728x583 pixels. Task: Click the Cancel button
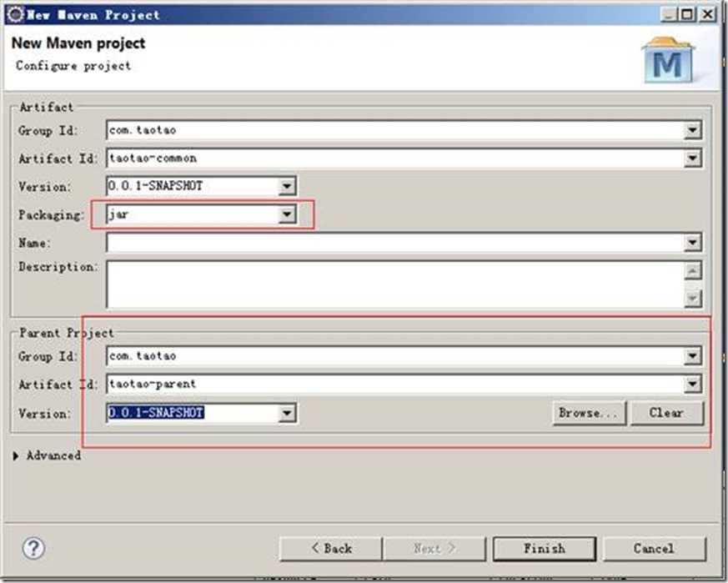pos(654,549)
